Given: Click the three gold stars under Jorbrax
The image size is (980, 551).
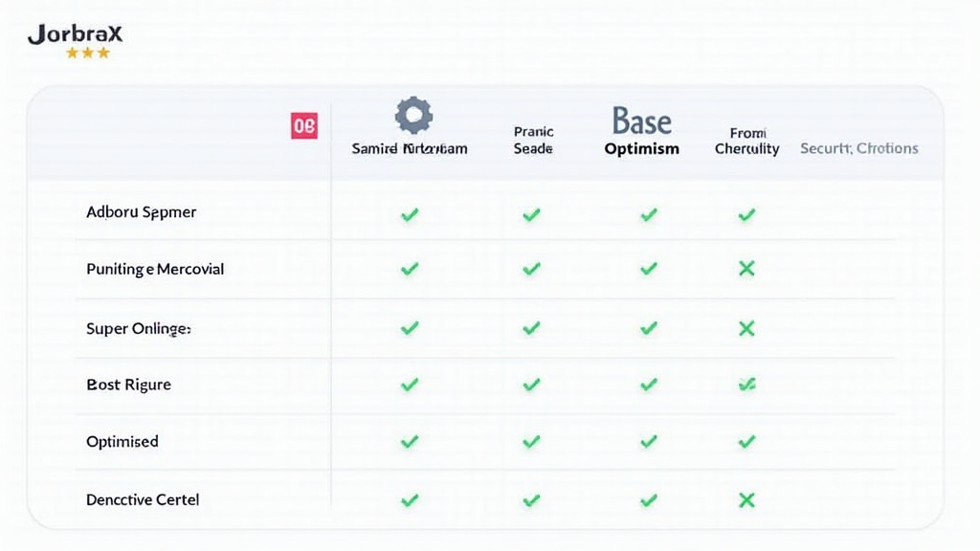Looking at the screenshot, I should click(88, 54).
